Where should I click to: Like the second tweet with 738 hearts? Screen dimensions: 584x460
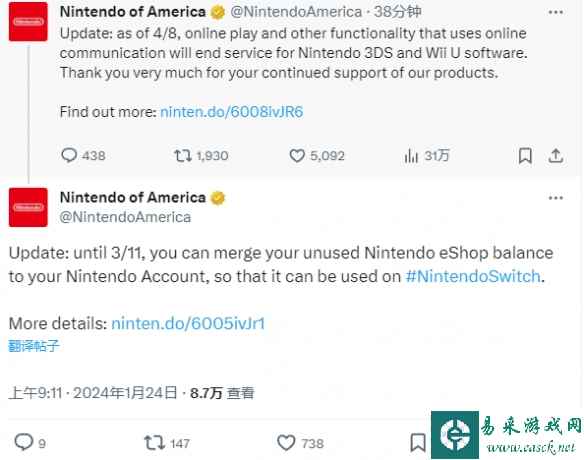301,443
